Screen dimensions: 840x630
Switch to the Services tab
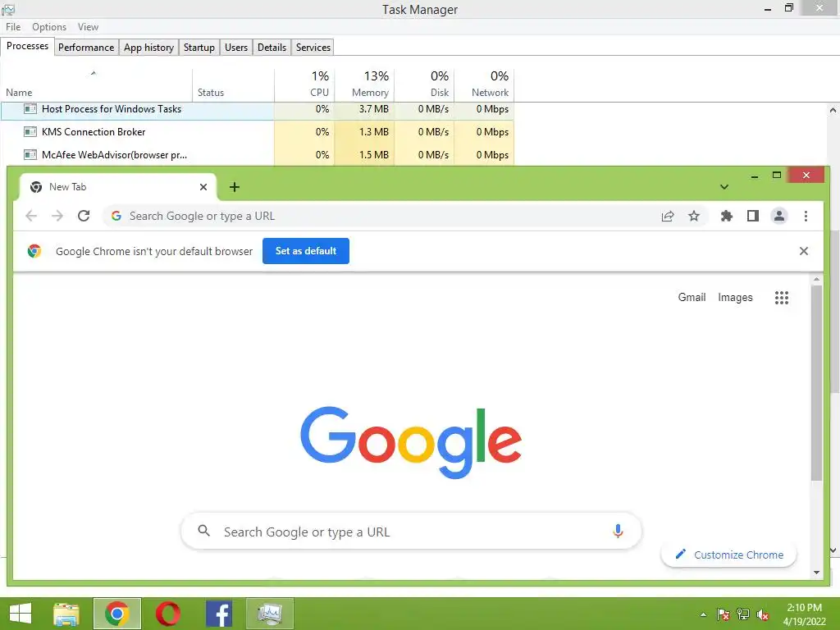coord(313,47)
